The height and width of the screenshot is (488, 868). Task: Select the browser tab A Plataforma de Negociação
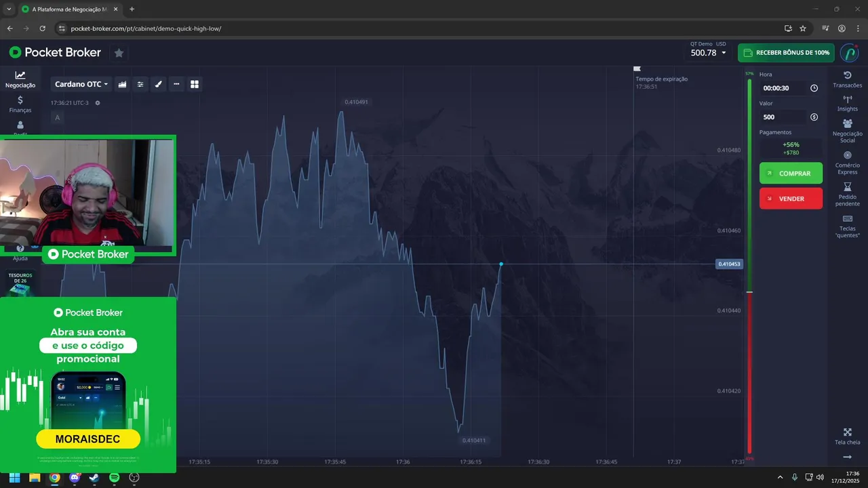68,9
